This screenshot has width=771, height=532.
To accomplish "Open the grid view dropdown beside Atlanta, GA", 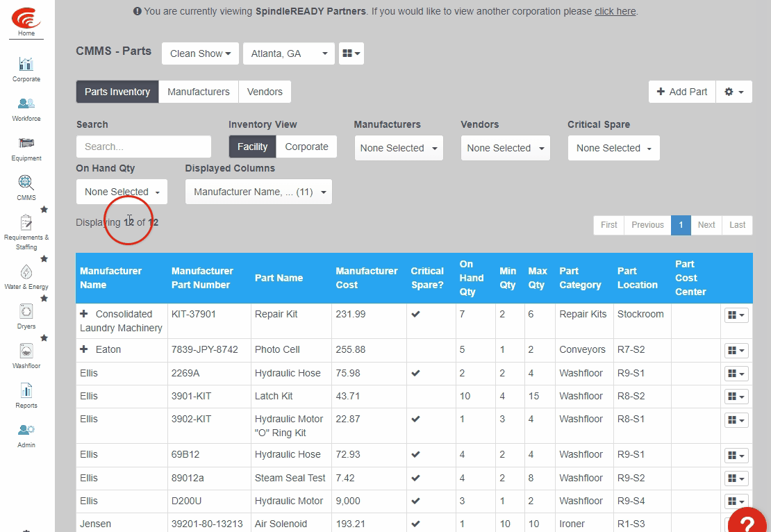I will 351,53.
